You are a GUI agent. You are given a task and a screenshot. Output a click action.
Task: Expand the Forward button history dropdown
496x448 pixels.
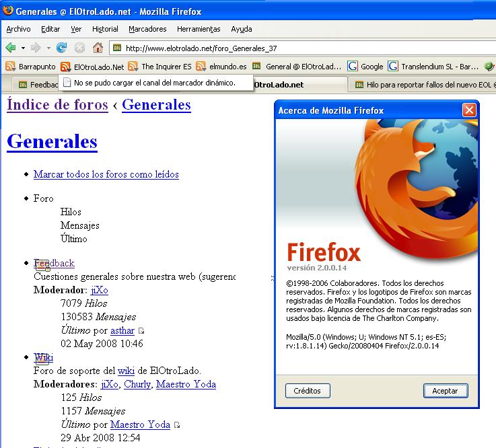point(48,48)
